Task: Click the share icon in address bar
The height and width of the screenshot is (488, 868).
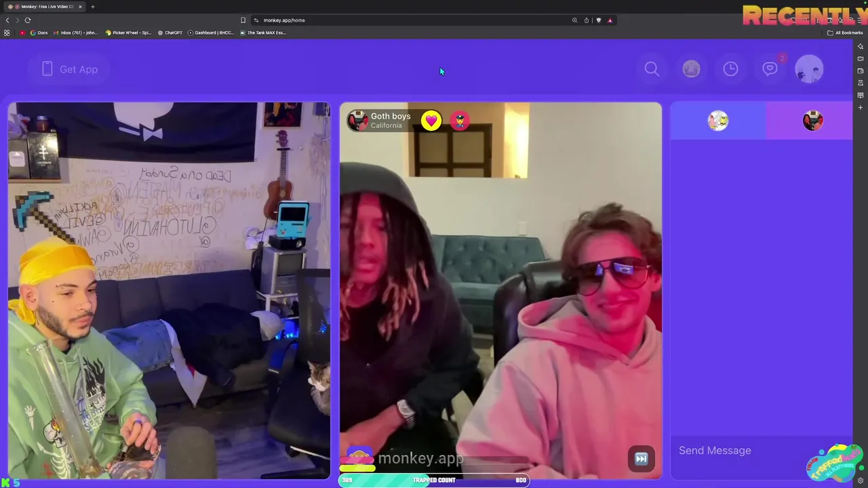Action: click(587, 20)
